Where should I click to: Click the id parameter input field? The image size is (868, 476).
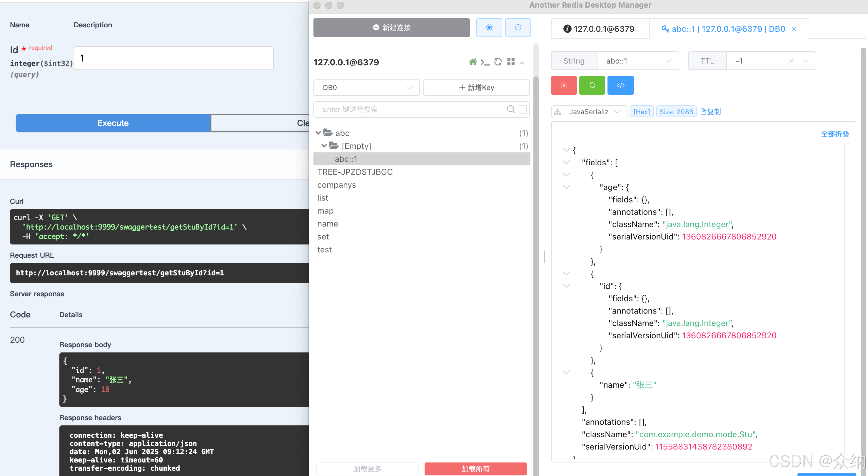(173, 58)
